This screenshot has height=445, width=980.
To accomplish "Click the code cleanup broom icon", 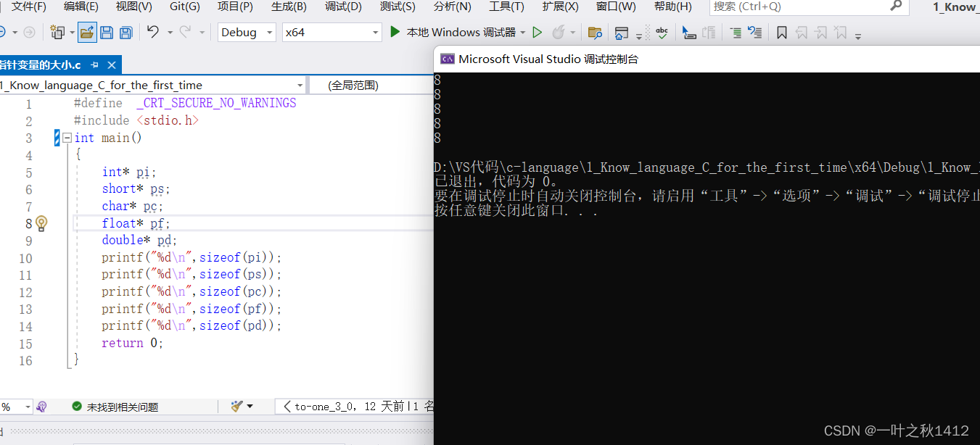I will click(x=236, y=407).
